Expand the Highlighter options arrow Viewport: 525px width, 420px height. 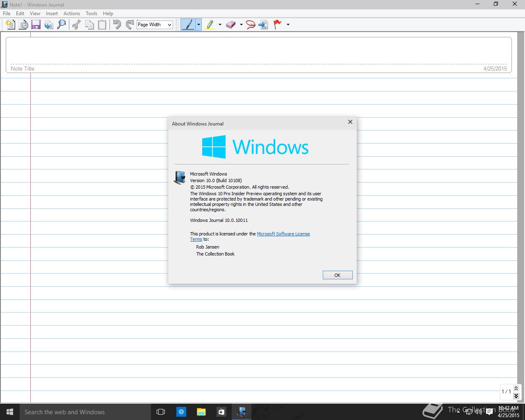(x=220, y=25)
